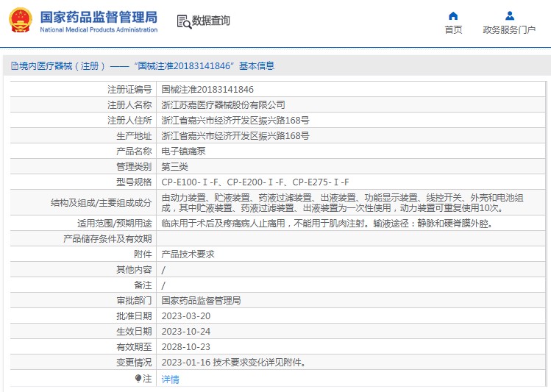
Task: Click the 产品储存条件及有效期 label
Action: [x=107, y=239]
